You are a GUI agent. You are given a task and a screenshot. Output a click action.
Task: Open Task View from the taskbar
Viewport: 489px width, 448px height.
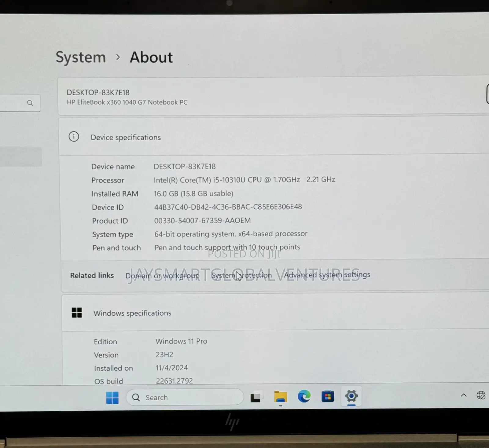click(x=256, y=397)
